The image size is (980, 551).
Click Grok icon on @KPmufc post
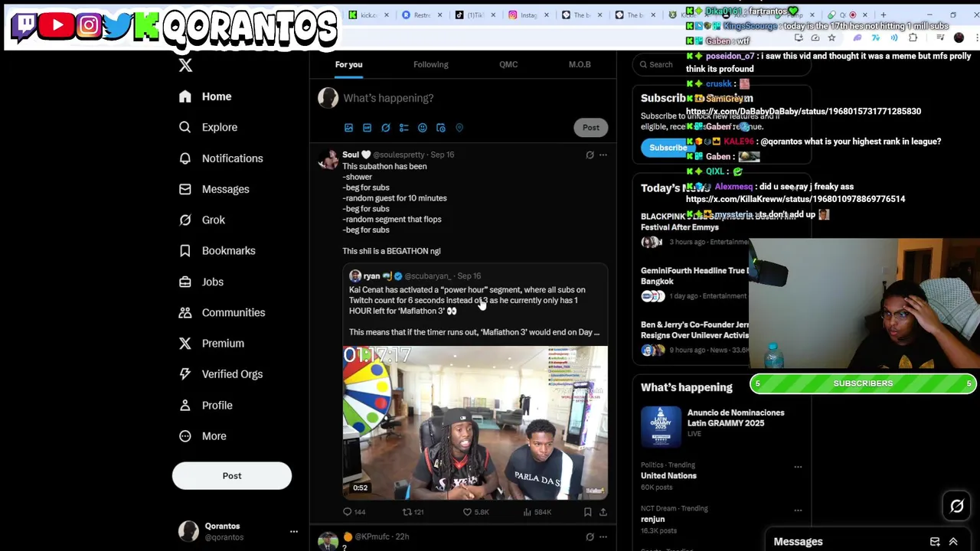[590, 537]
